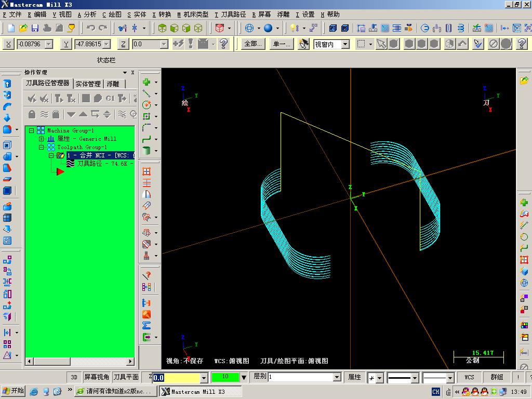Click the blue Sigma icon
This screenshot has height=399, width=532.
(147, 326)
